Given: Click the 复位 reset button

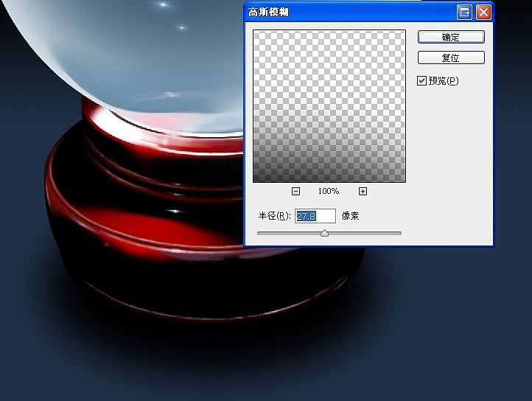Looking at the screenshot, I should pos(451,57).
